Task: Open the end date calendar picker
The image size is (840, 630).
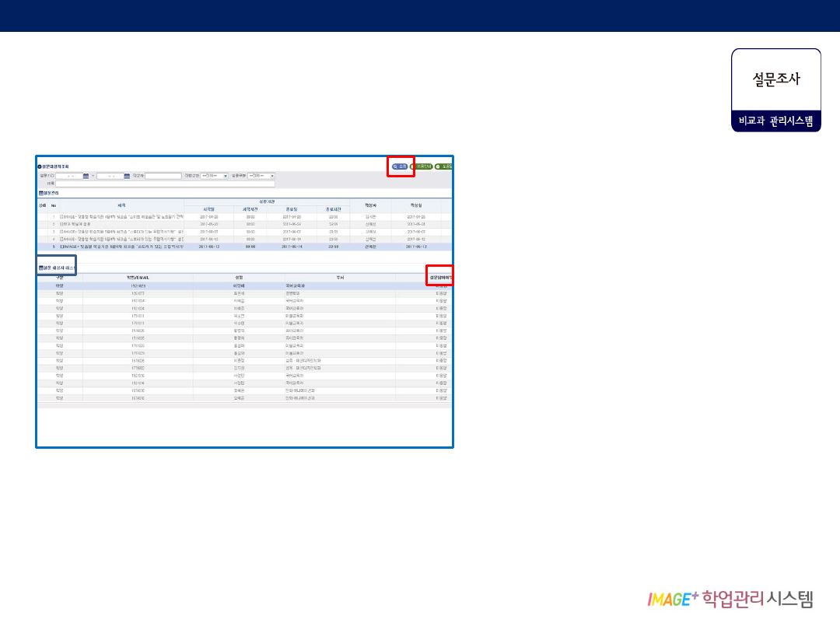Action: [126, 176]
